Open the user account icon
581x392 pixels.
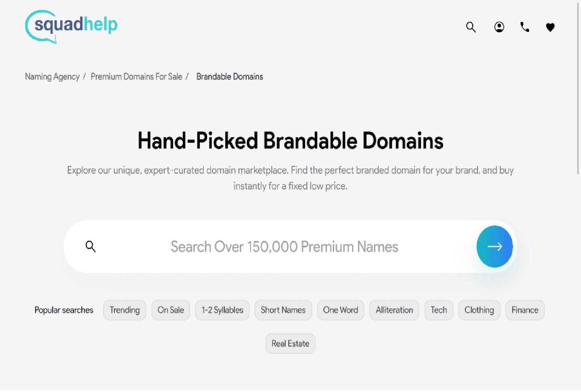(499, 27)
